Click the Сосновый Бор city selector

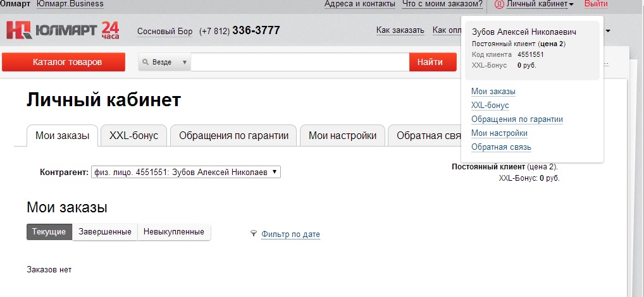point(164,32)
